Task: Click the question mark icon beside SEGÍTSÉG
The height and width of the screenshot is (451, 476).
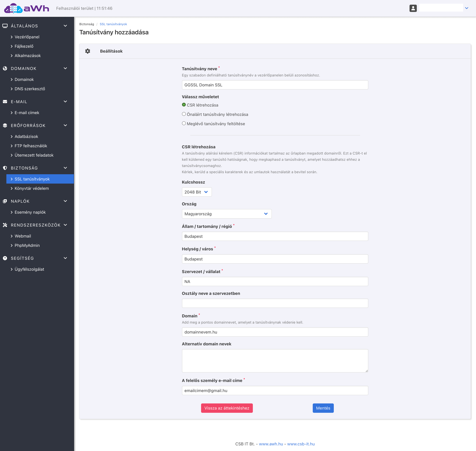Action: point(5,258)
